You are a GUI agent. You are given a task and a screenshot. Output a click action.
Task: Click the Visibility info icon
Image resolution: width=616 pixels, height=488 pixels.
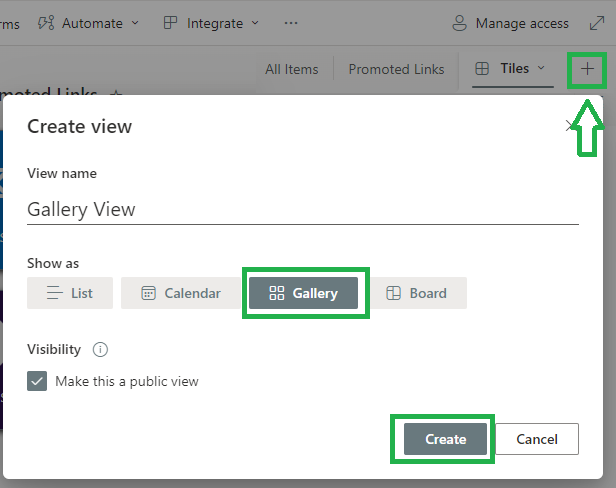(x=100, y=349)
